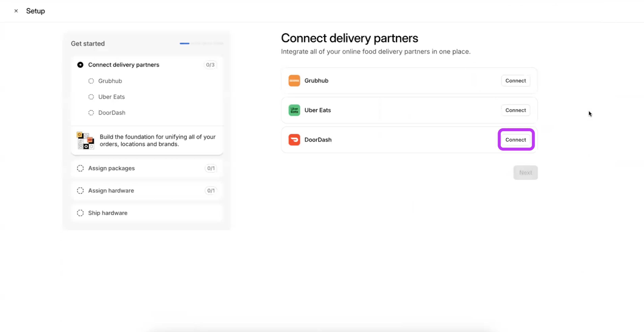644x332 pixels.
Task: Click the colorful tiles illustration in sidebar
Action: [85, 140]
